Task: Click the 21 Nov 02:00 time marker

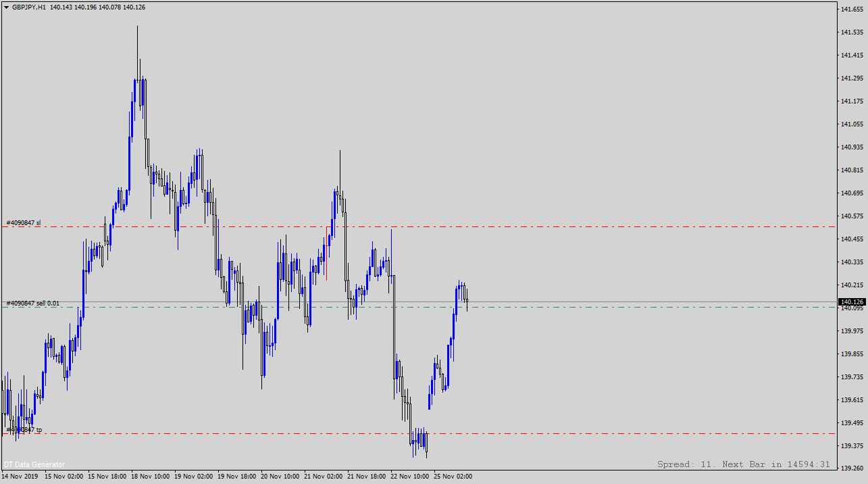Action: click(323, 476)
